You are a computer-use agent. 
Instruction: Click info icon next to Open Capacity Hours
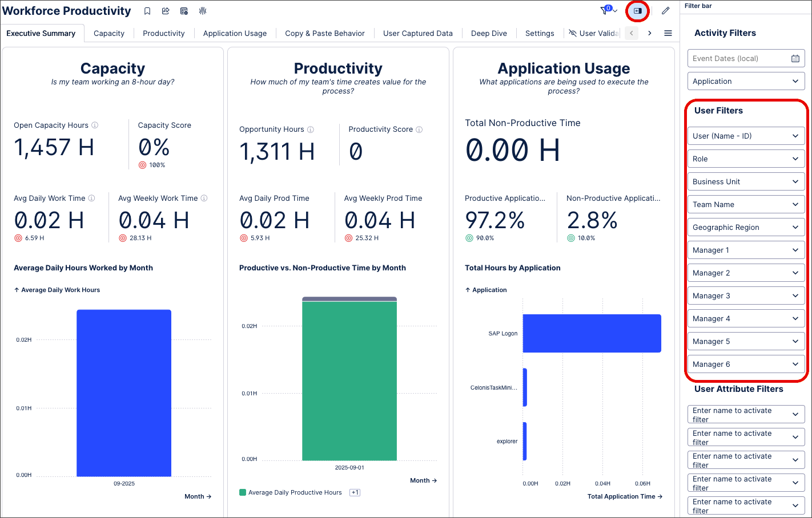point(95,125)
